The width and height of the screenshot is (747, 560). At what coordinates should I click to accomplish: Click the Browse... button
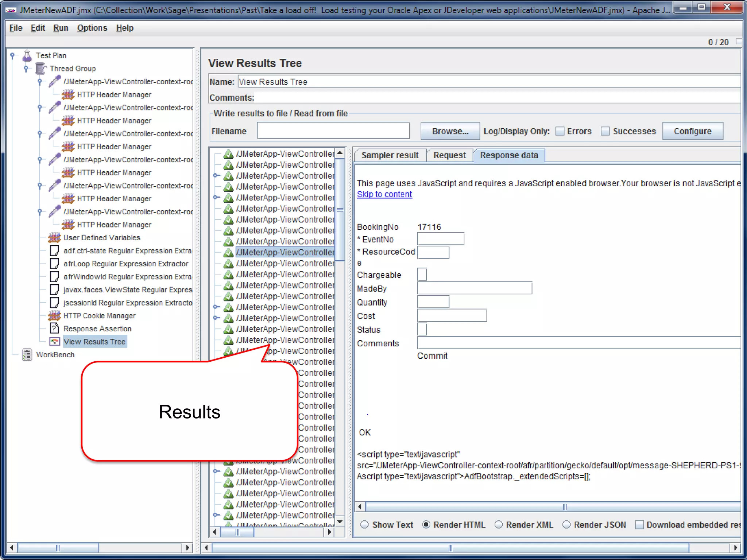(x=450, y=131)
